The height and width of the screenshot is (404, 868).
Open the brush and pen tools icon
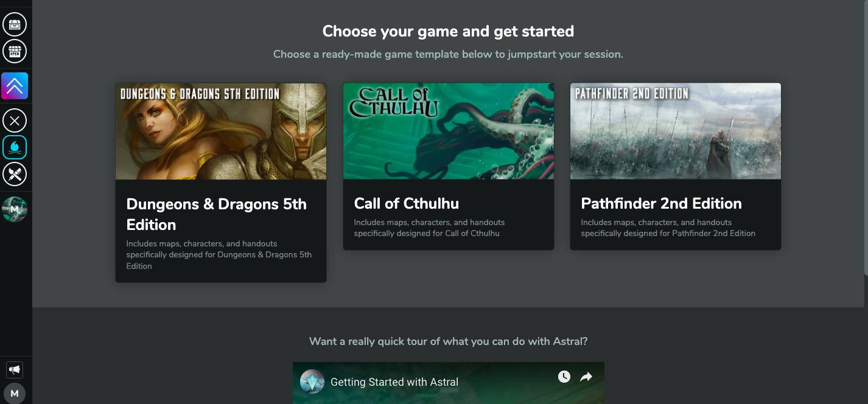pyautogui.click(x=15, y=174)
